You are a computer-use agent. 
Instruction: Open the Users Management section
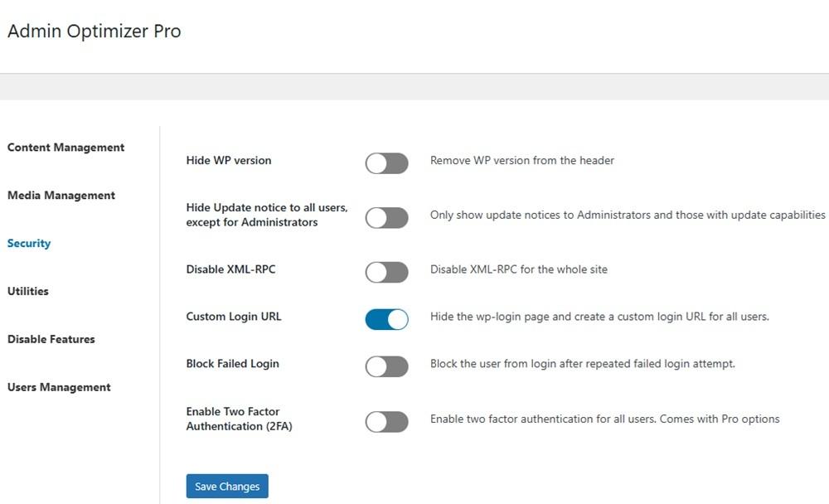pyautogui.click(x=58, y=387)
